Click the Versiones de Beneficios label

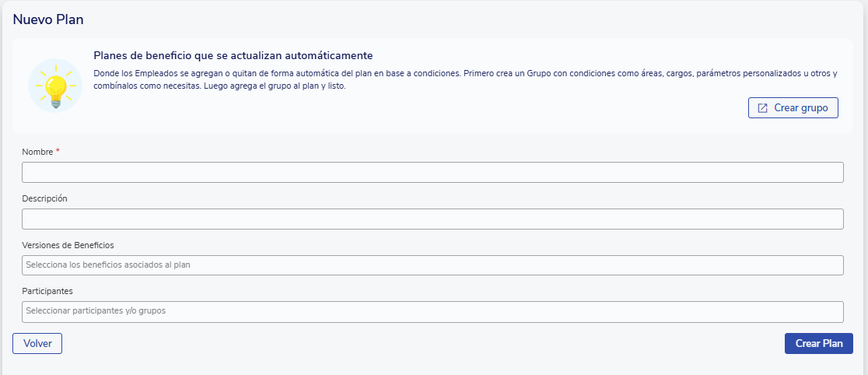pyautogui.click(x=68, y=245)
